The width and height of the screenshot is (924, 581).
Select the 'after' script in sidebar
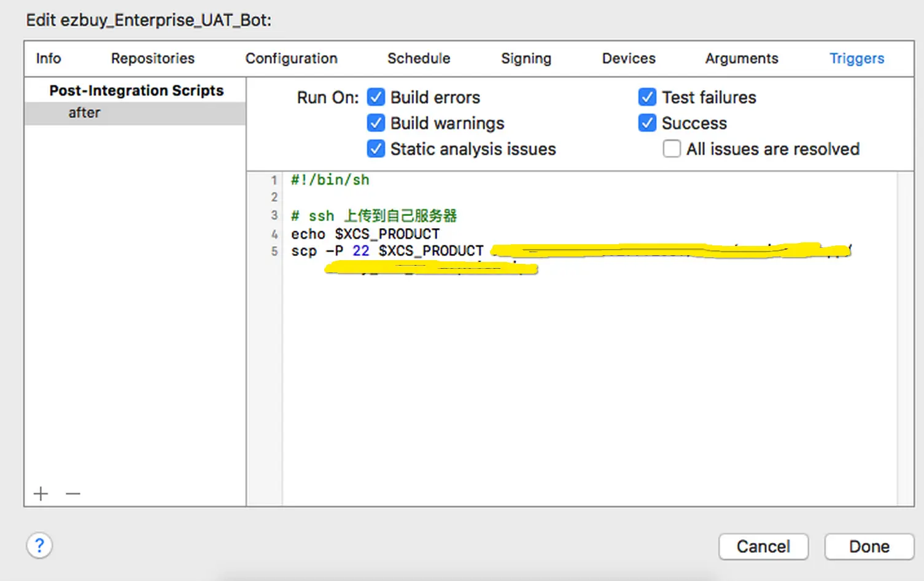[x=135, y=113]
